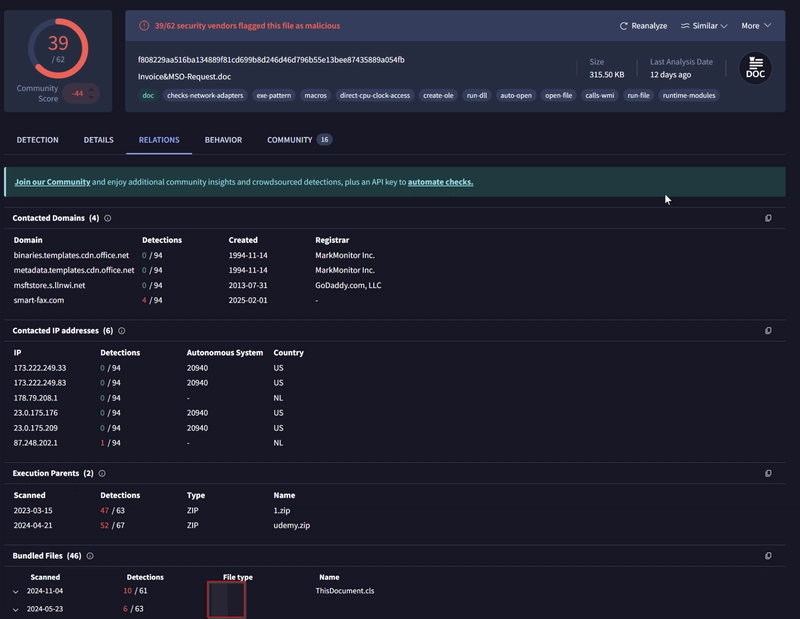Open execution parent 1.zip
Viewport: 800px width, 619px height.
[282, 510]
